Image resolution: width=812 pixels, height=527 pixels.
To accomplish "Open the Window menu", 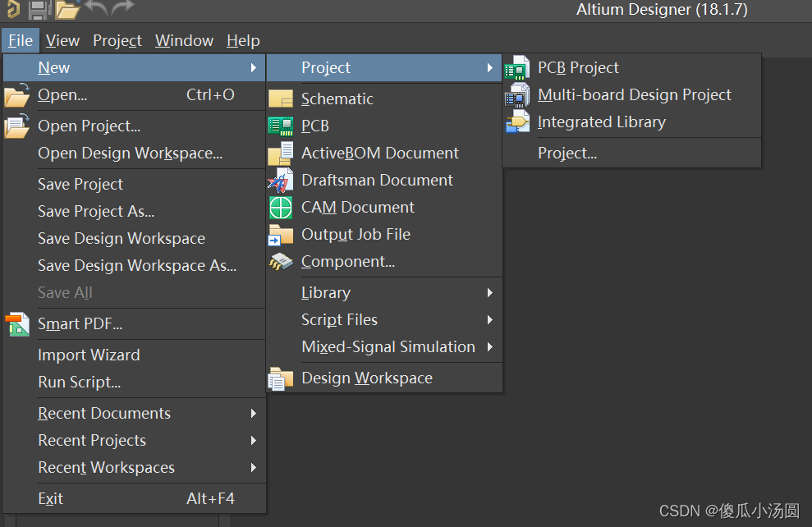I will coord(184,40).
